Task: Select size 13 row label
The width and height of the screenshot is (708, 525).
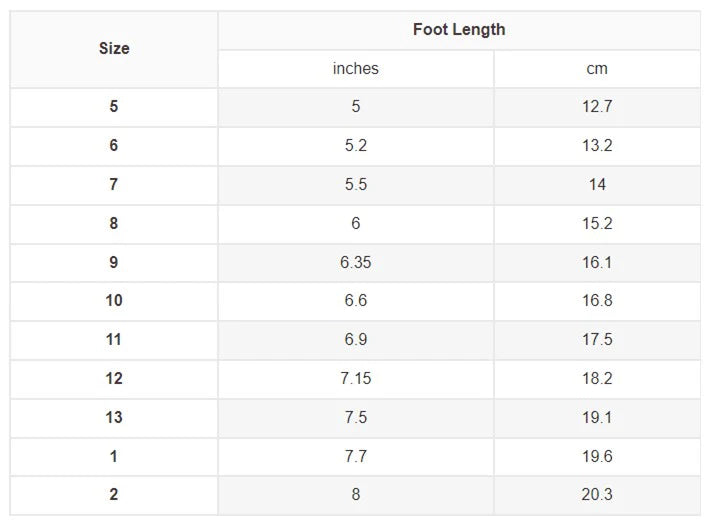Action: (114, 418)
